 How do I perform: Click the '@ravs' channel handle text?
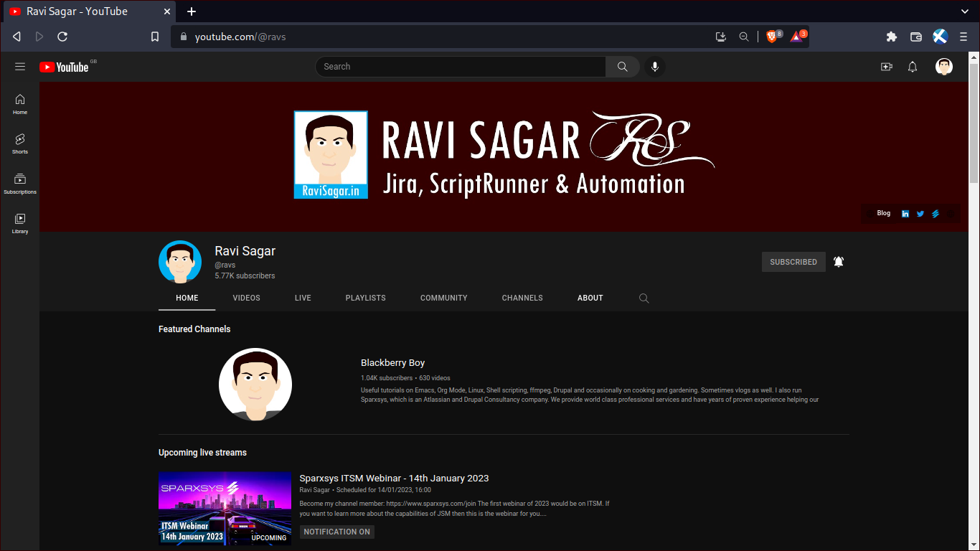(225, 265)
